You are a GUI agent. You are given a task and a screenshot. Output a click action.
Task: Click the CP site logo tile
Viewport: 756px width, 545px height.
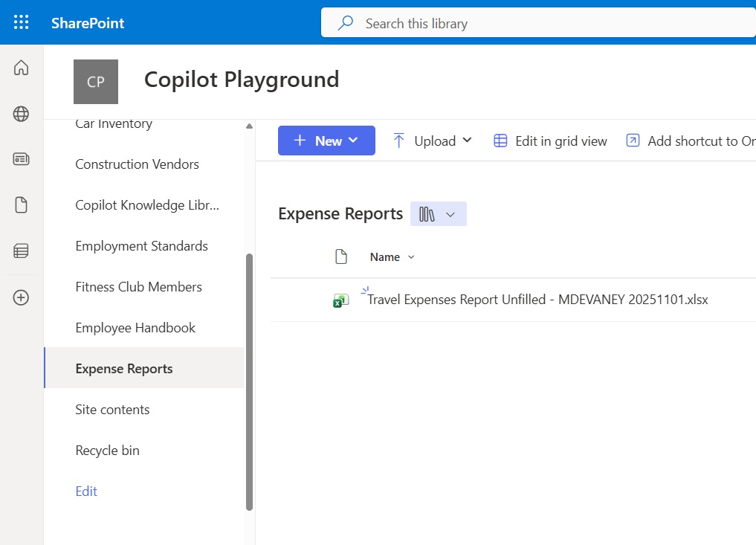coord(96,82)
